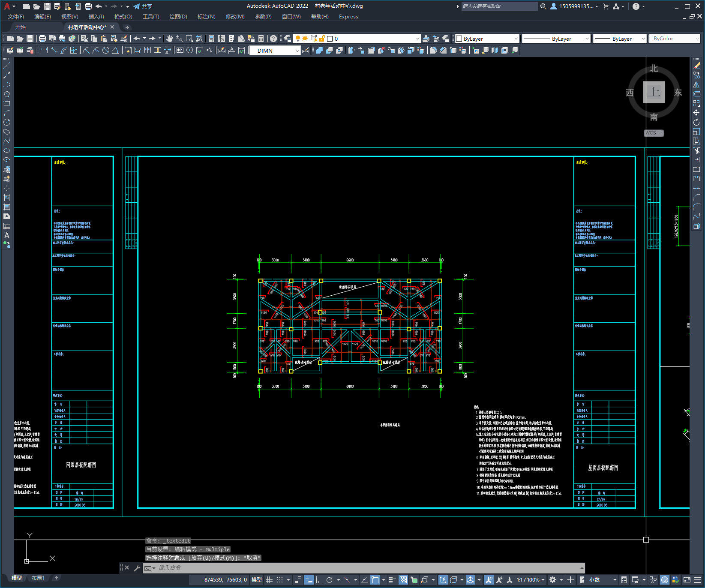This screenshot has width=705, height=588.
Task: Open the layer dropdown showing layer 0
Action: pyautogui.click(x=357, y=39)
